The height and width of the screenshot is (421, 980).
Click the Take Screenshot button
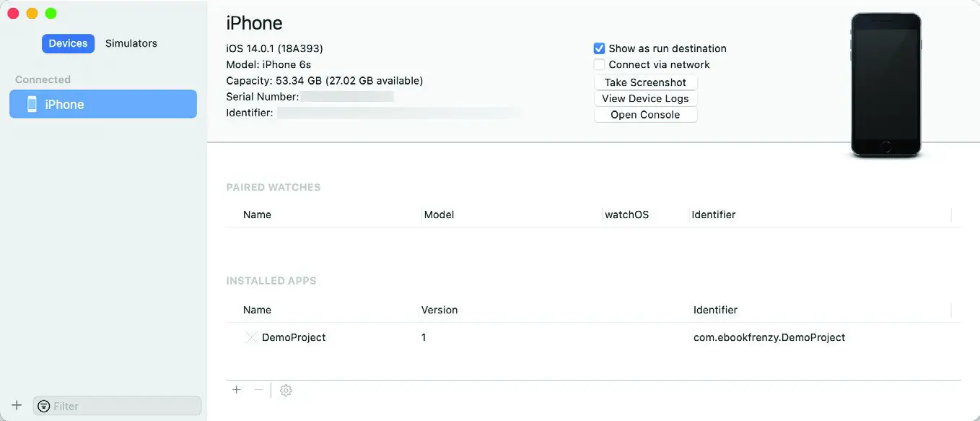645,82
